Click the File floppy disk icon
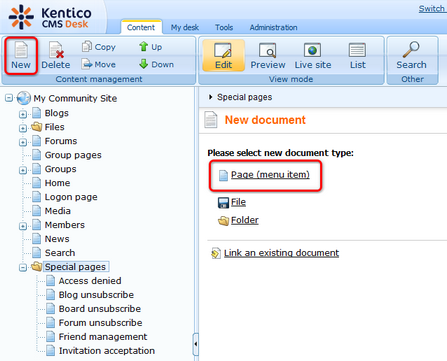Image resolution: width=447 pixels, height=361 pixels. (x=223, y=203)
